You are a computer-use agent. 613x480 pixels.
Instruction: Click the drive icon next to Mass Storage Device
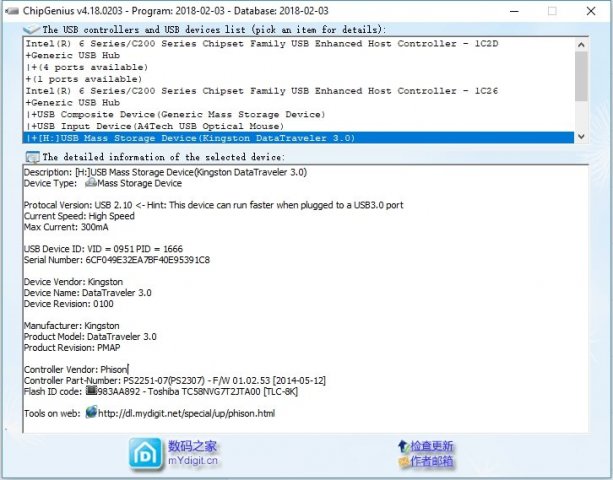click(x=90, y=183)
